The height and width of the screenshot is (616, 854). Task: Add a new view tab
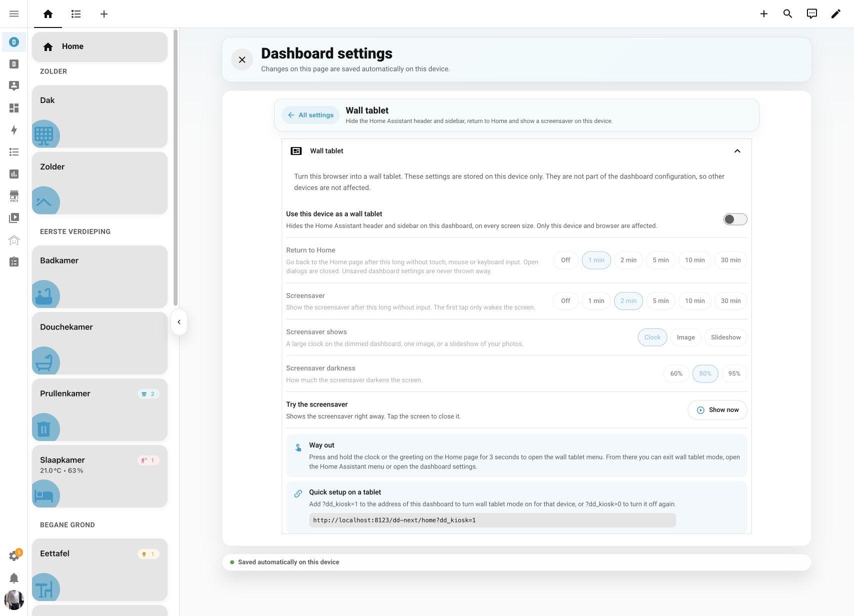(104, 14)
